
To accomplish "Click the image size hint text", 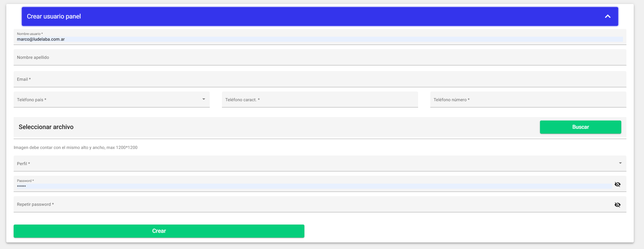I will click(76, 148).
